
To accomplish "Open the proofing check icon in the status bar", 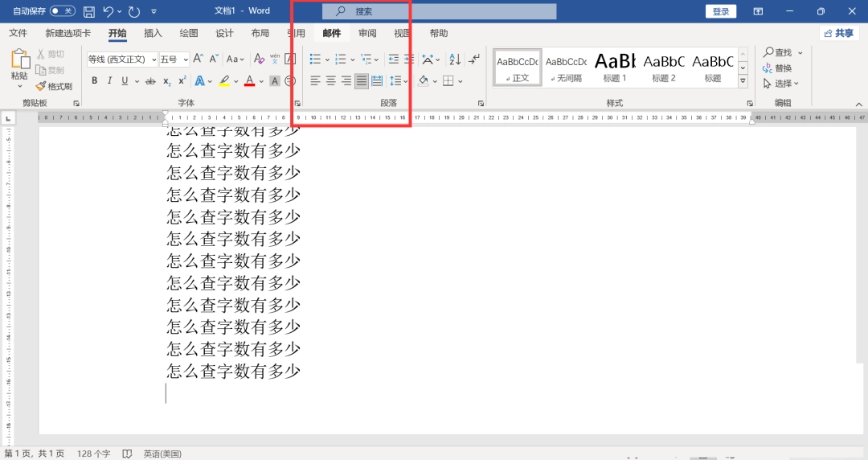I will click(x=127, y=454).
